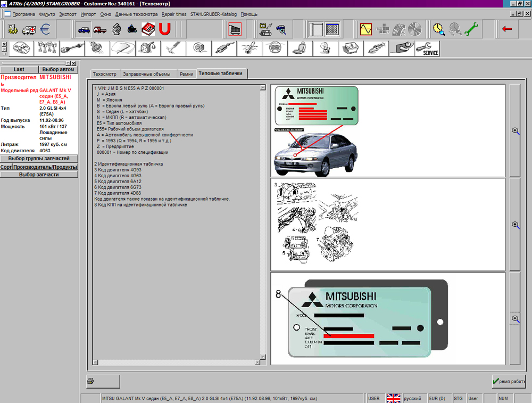The width and height of the screenshot is (532, 403).
Task: Click the red back arrow icon
Action: tap(506, 29)
